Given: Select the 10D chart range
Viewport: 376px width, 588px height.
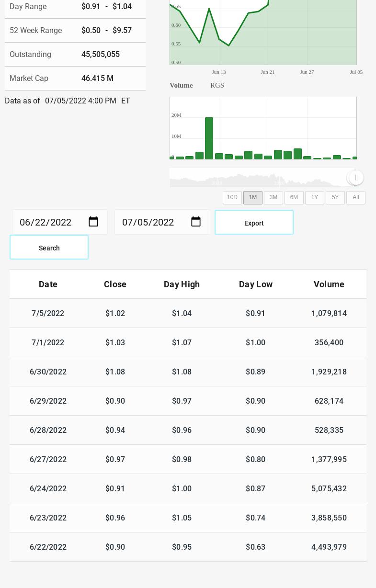Looking at the screenshot, I should (232, 198).
